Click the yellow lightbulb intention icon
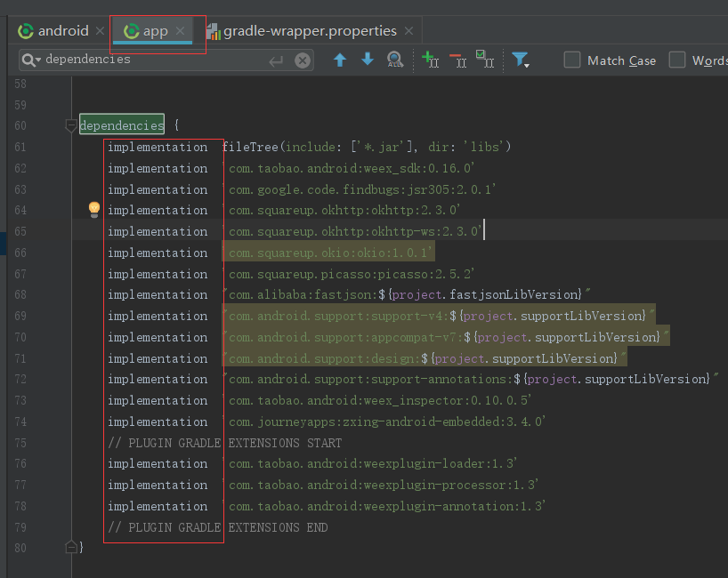Image resolution: width=728 pixels, height=578 pixels. [x=94, y=209]
